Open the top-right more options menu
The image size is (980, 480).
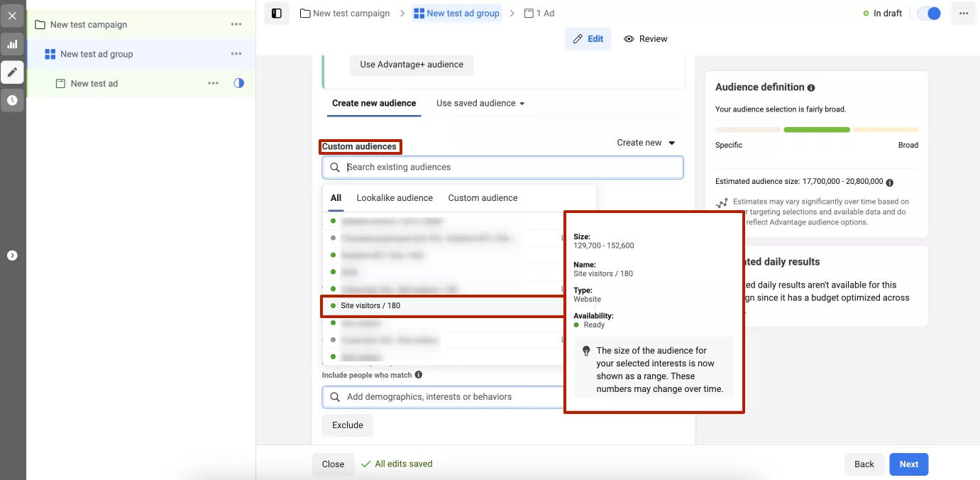point(963,13)
